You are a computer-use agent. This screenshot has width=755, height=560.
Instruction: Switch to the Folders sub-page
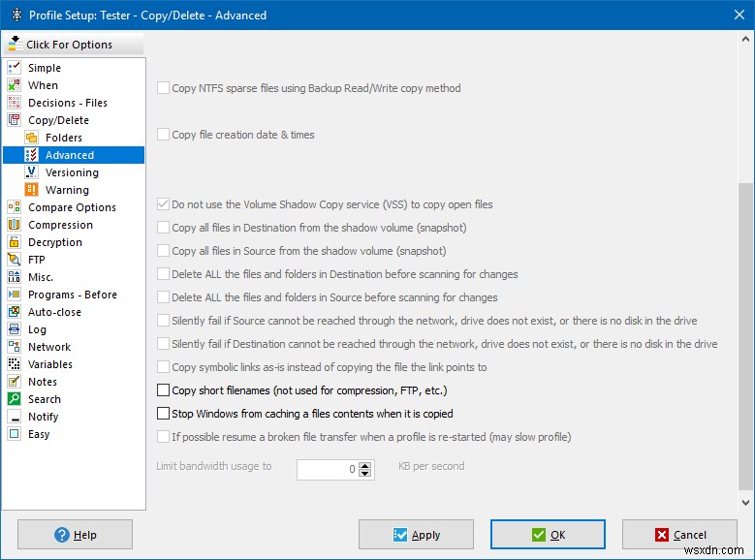(x=64, y=138)
